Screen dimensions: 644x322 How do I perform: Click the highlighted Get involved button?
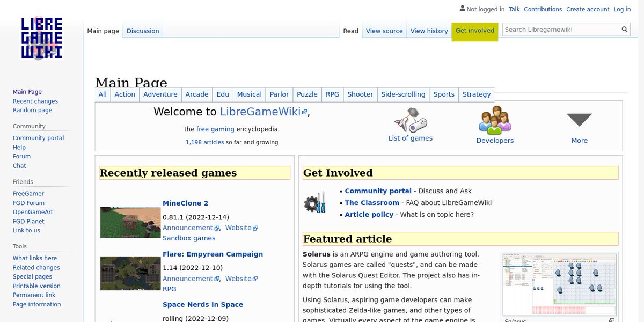pos(475,31)
